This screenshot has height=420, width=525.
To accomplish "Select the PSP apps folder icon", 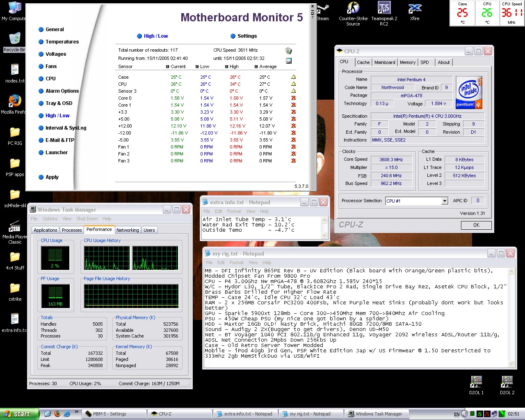I will point(15,167).
